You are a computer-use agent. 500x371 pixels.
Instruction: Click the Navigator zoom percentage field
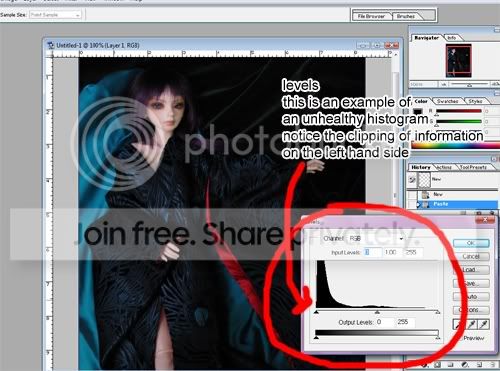coord(423,85)
